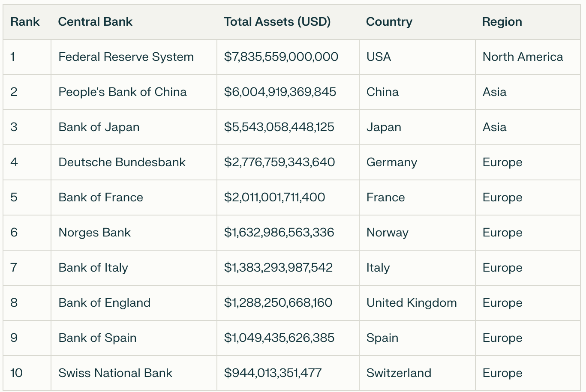Click the Total Assets (USD) header

pos(277,22)
